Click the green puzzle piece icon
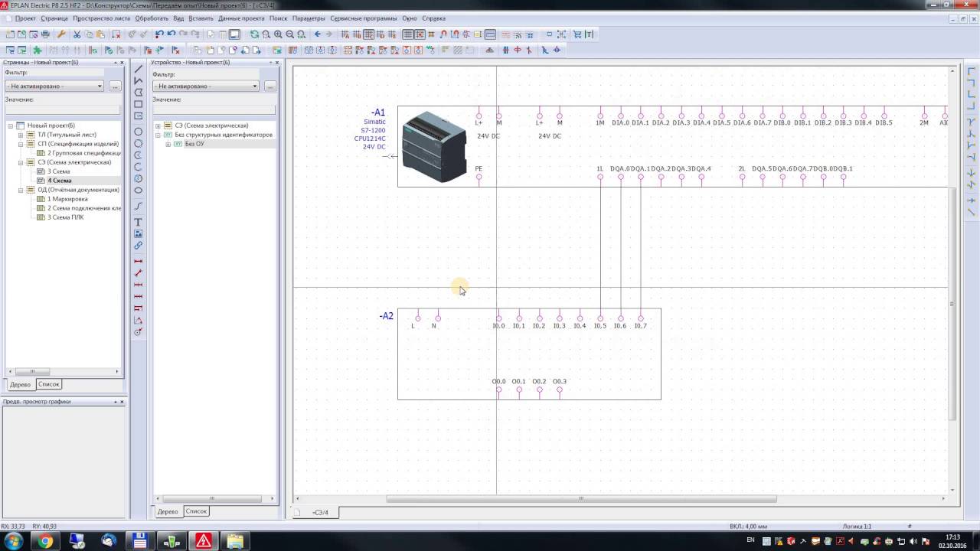The width and height of the screenshot is (980, 551). [37, 50]
